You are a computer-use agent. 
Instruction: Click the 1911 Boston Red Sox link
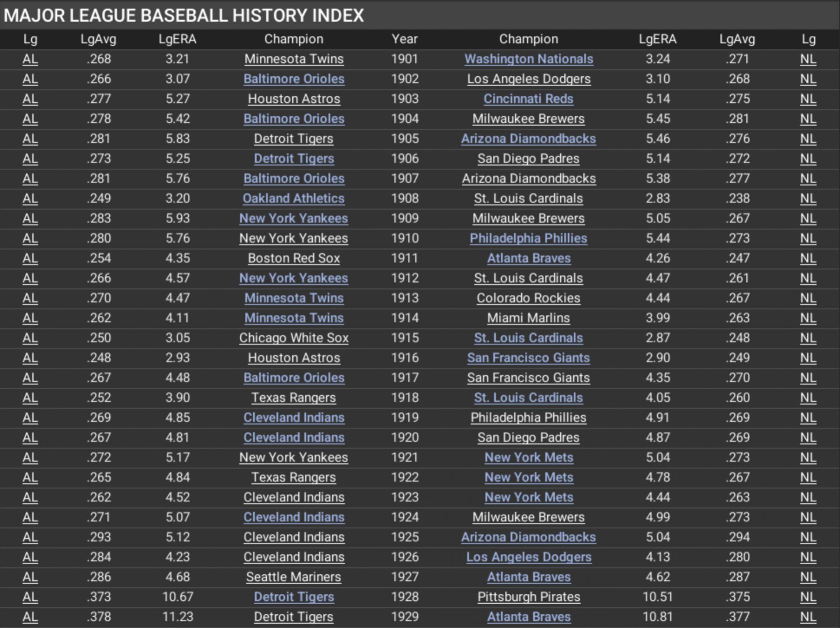(x=294, y=258)
